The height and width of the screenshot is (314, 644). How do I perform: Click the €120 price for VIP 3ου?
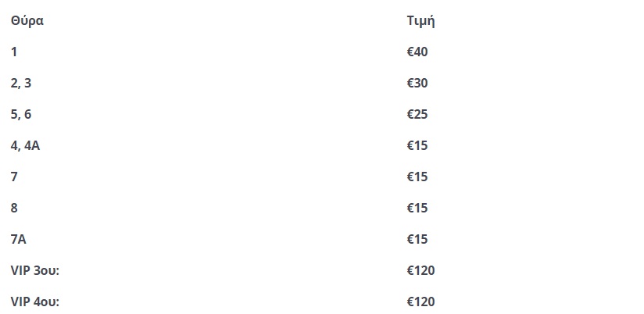click(x=420, y=271)
